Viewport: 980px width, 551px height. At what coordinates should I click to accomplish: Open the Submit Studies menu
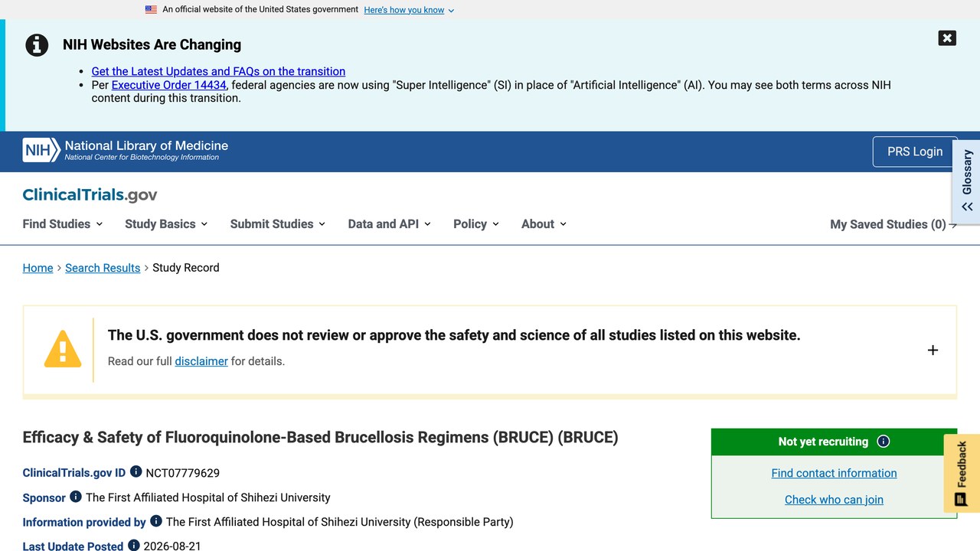click(x=278, y=223)
